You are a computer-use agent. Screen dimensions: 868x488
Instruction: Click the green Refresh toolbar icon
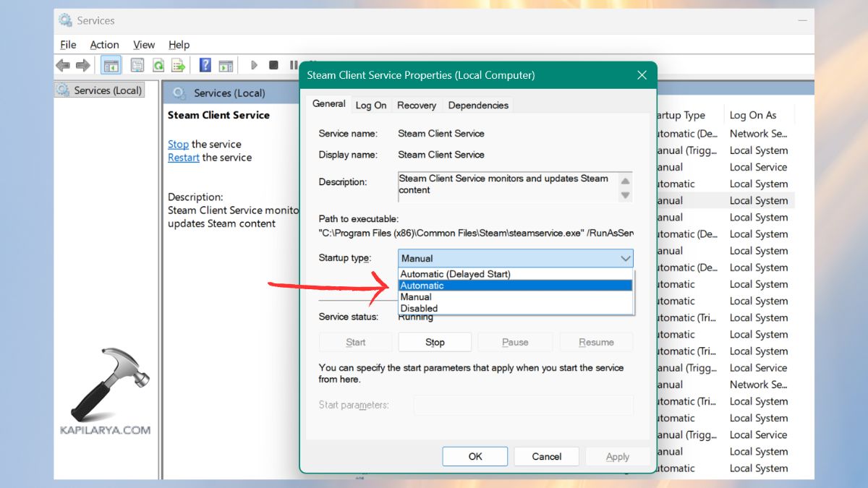[x=158, y=66]
